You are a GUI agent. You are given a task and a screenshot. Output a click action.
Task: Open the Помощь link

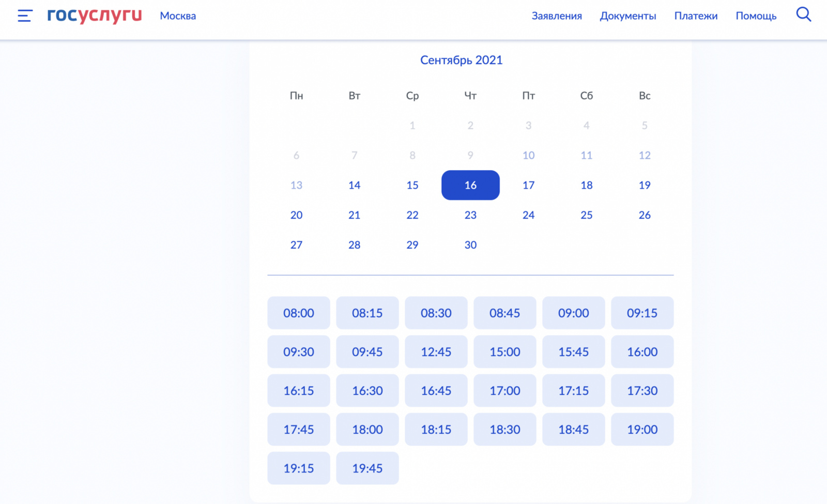[x=756, y=16]
